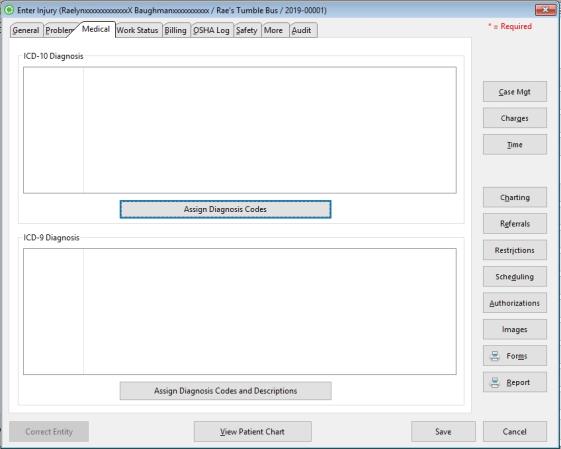Screen dimensions: 561x449
Task: Click Assign Diagnosis Codes and Descriptions
Action: (225, 391)
